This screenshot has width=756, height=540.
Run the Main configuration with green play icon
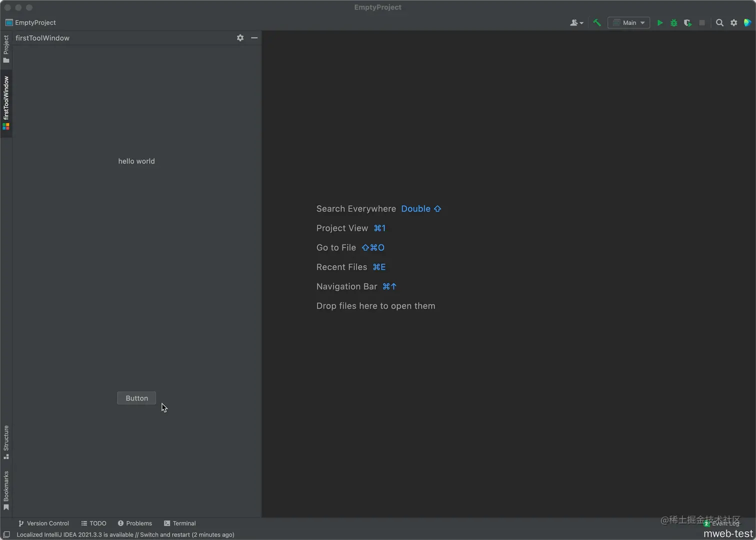(660, 22)
